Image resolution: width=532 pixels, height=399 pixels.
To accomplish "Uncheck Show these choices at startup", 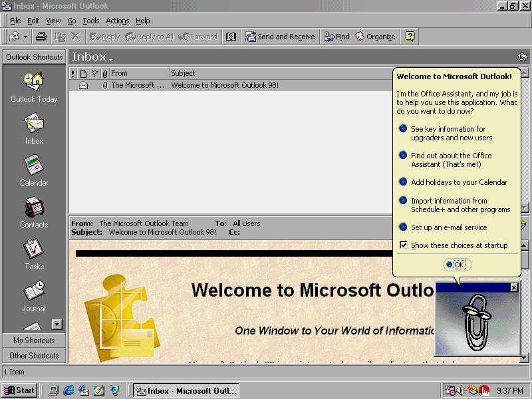I will (x=404, y=245).
